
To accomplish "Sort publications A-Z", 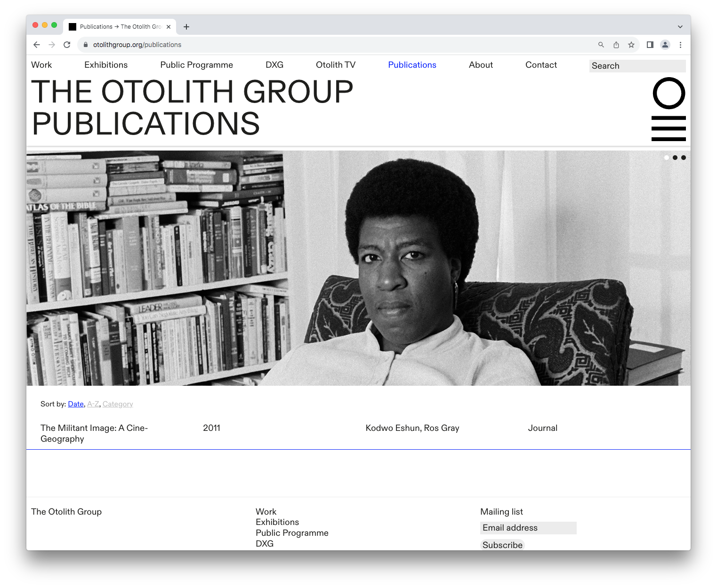I will [x=93, y=404].
